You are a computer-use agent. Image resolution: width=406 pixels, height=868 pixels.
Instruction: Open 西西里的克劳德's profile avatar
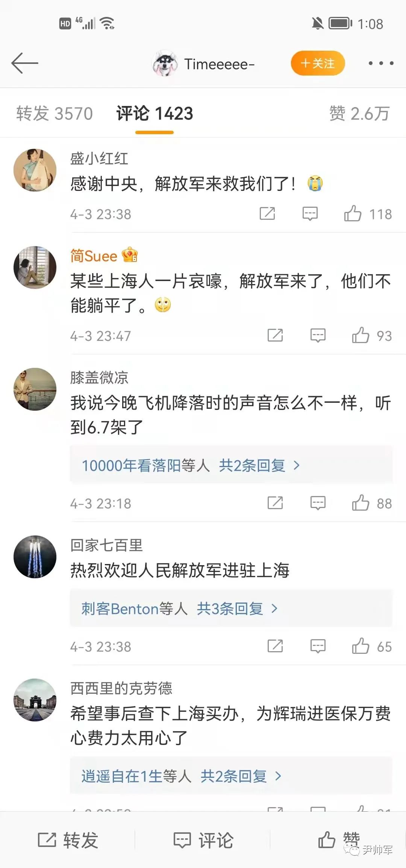tap(35, 700)
